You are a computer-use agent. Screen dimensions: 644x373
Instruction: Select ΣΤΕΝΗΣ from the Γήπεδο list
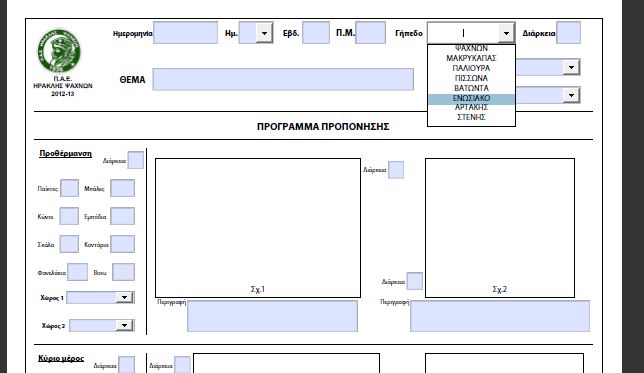471,117
